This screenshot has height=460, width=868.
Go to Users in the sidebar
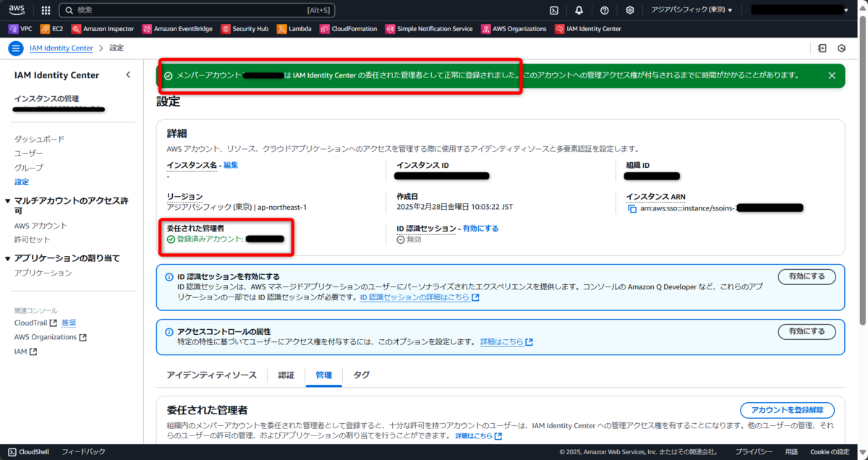[29, 153]
